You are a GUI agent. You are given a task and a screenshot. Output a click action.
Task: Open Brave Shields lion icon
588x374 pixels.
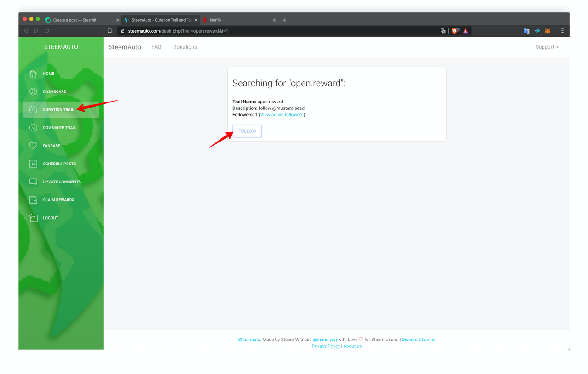455,31
